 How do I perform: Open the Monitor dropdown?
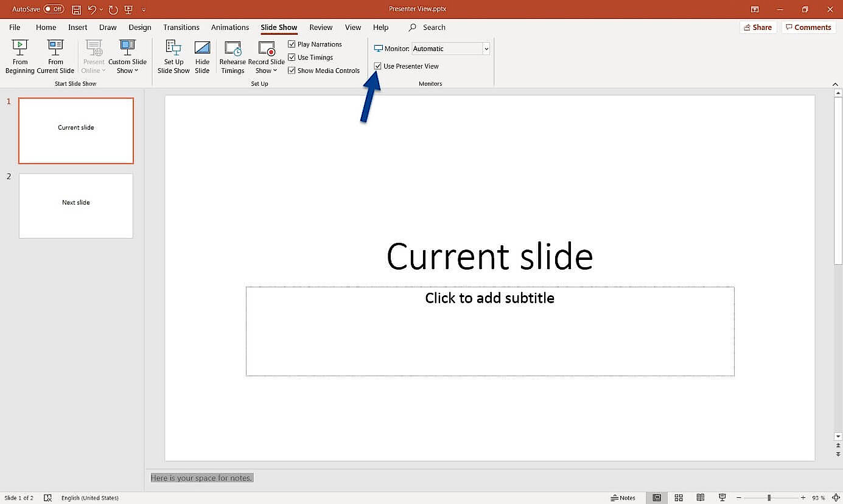(x=486, y=48)
